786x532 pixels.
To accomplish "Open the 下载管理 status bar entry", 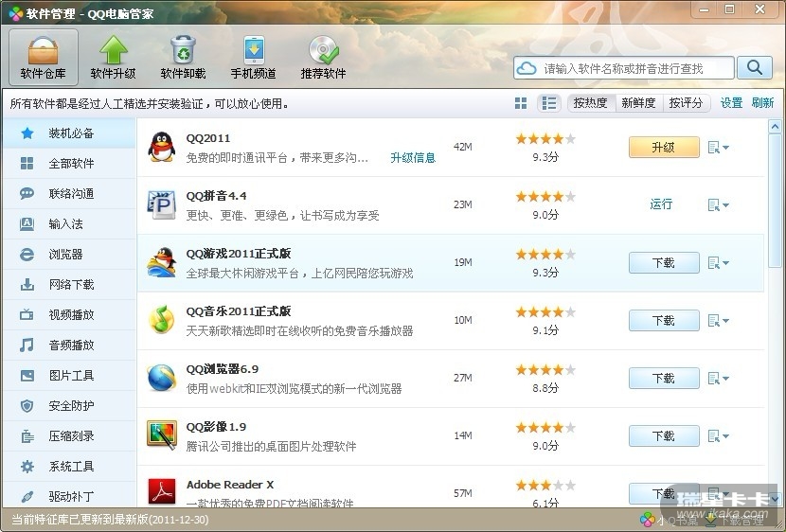I will 734,520.
